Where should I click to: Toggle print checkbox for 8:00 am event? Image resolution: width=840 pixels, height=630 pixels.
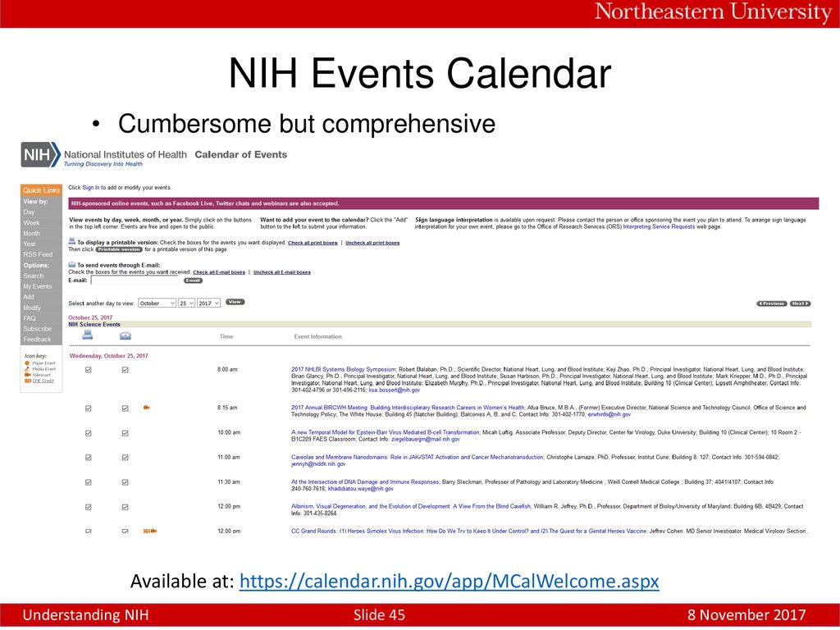coord(89,370)
